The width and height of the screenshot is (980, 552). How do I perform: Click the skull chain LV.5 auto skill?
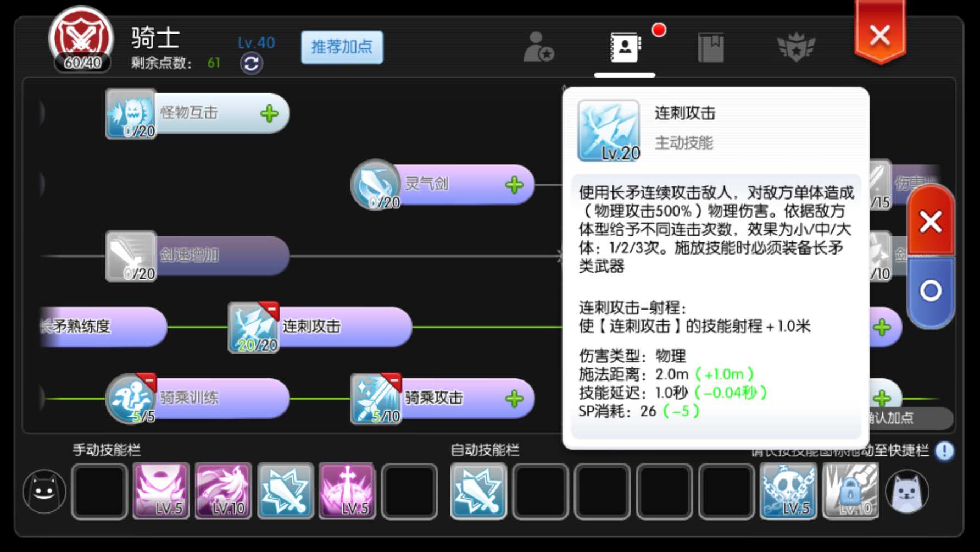(x=788, y=491)
